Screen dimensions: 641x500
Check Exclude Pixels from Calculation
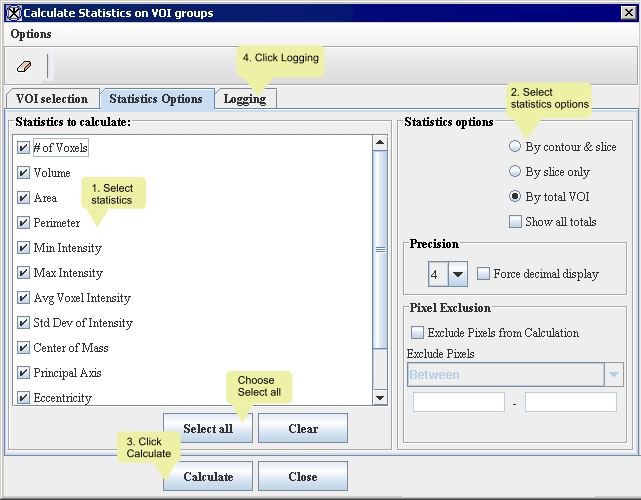(x=417, y=333)
